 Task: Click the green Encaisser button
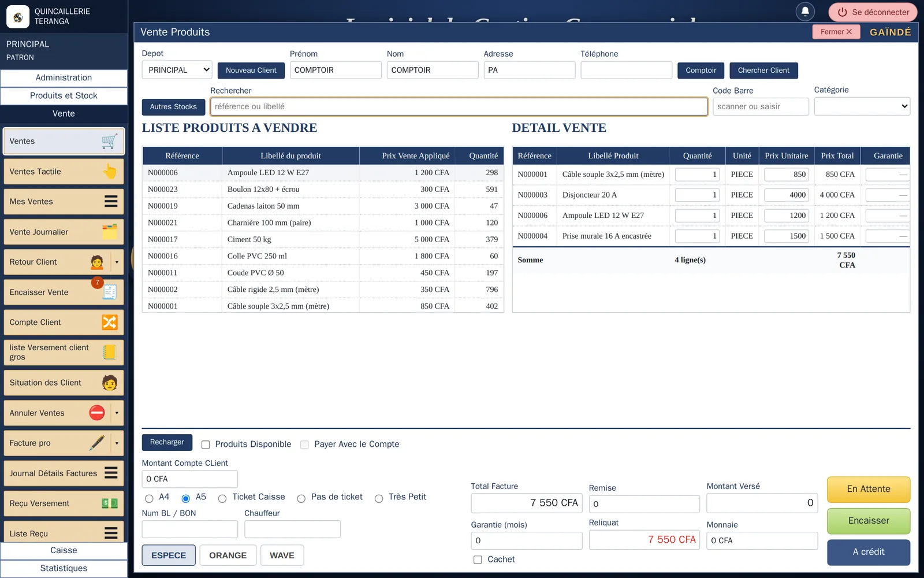tap(869, 521)
